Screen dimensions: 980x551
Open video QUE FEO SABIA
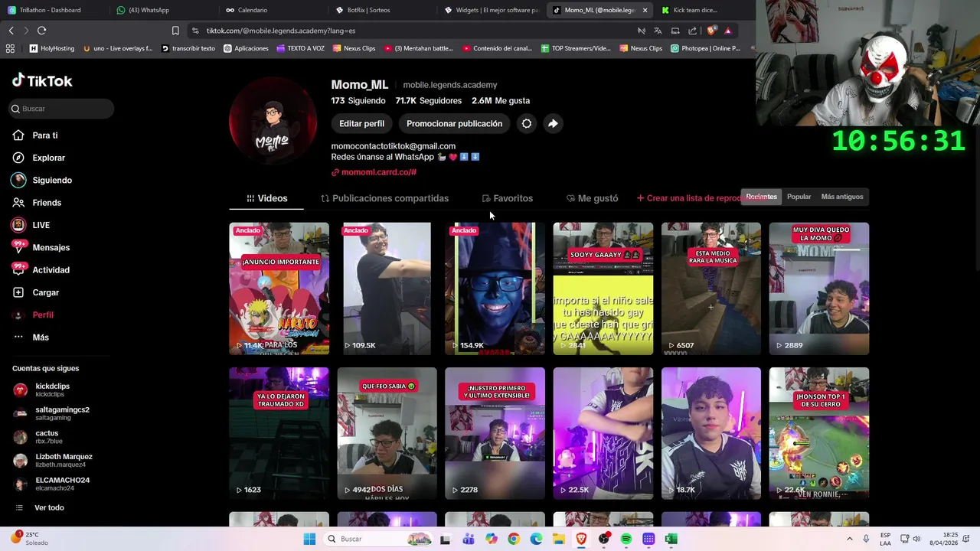coord(387,433)
